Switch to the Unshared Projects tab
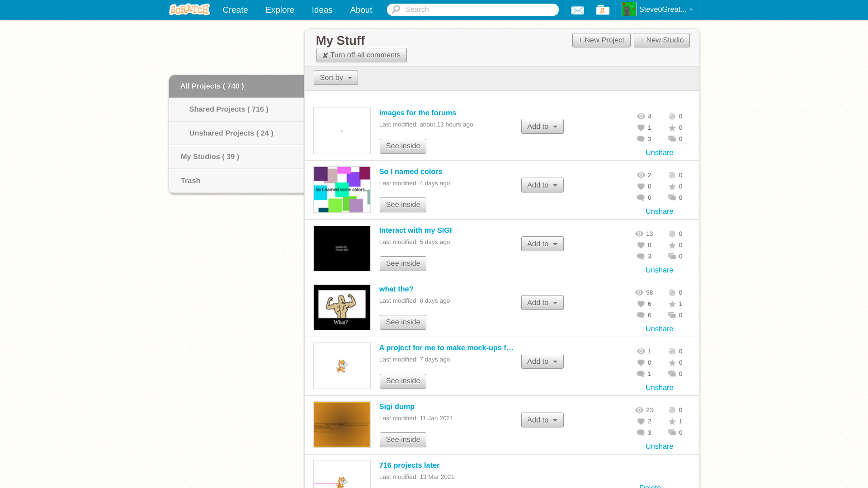The image size is (868, 488). 231,133
